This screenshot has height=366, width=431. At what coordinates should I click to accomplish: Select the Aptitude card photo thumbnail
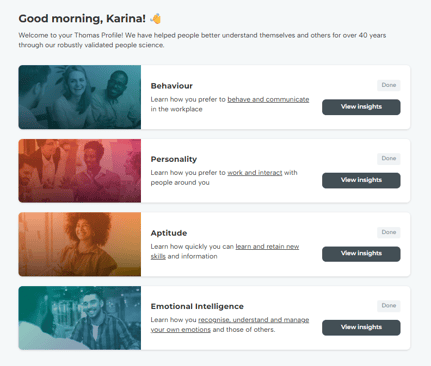pos(80,244)
